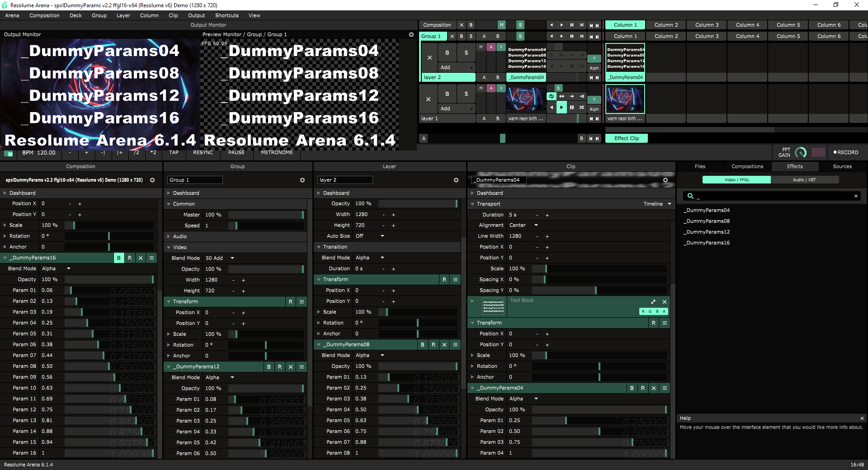
Task: Click the ping-pong (bounce) mode icon on layer 1
Action: point(561,96)
